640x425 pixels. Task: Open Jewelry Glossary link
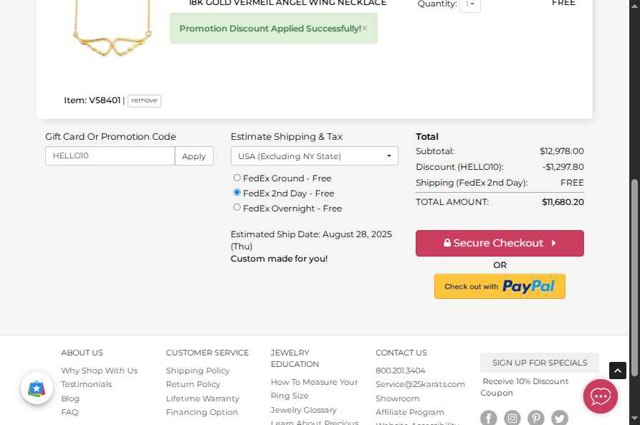[304, 410]
